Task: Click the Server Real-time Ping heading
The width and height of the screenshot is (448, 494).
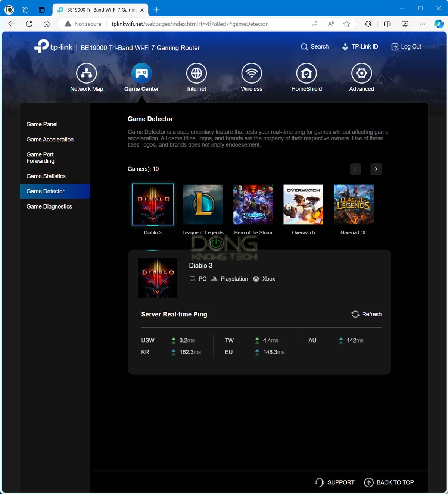Action: [x=174, y=314]
